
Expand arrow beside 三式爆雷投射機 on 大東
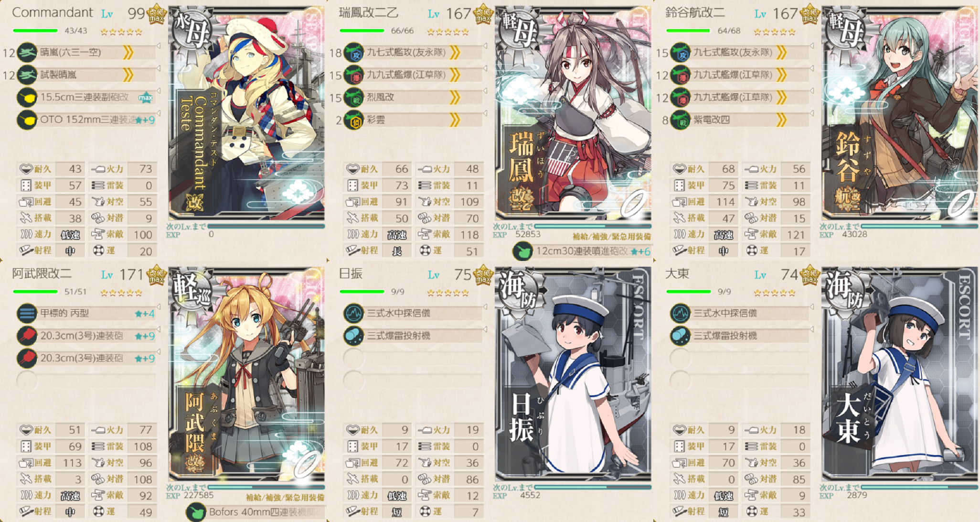tap(811, 330)
